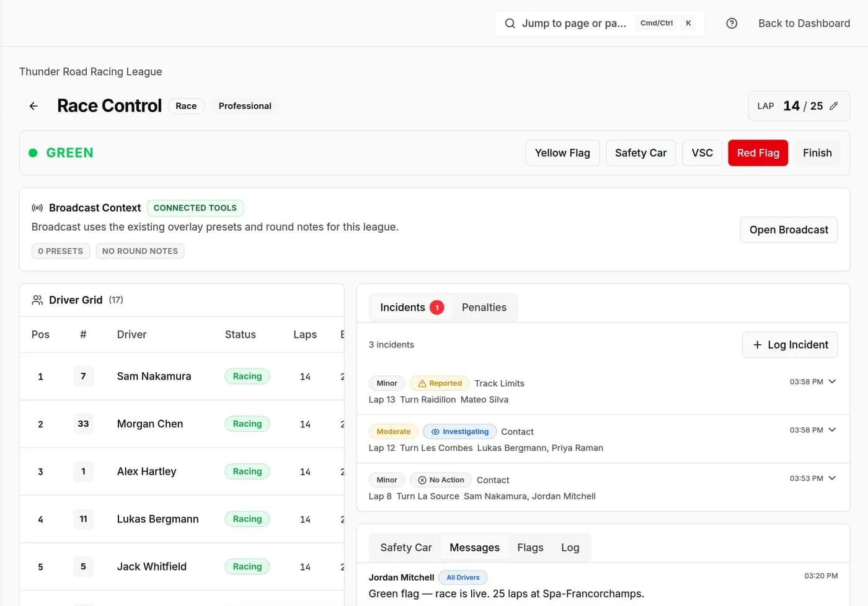
Task: Click the GREEN flag status label
Action: (70, 153)
